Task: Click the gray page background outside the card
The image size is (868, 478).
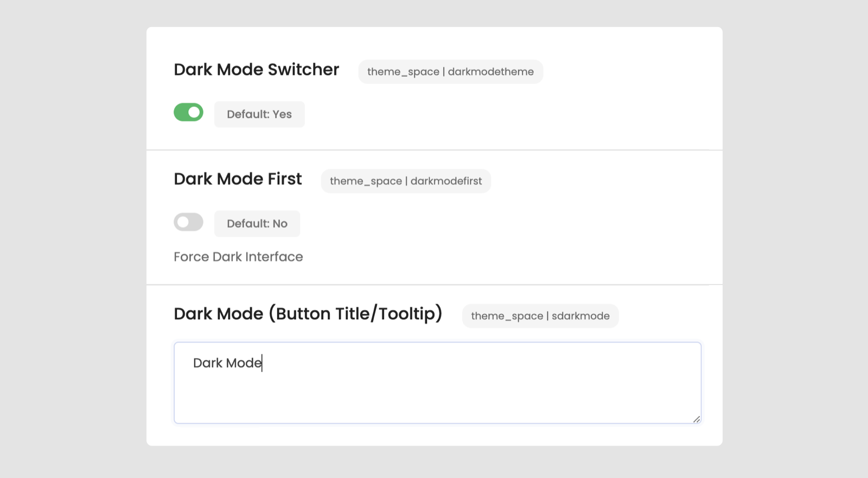Action: tap(71, 238)
